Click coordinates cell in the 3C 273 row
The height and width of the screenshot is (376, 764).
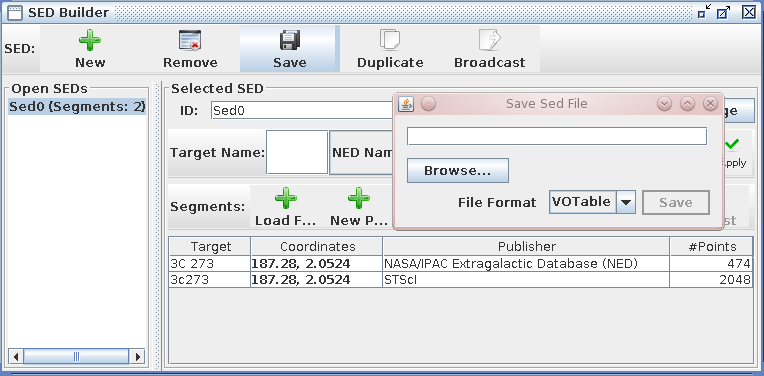click(317, 264)
